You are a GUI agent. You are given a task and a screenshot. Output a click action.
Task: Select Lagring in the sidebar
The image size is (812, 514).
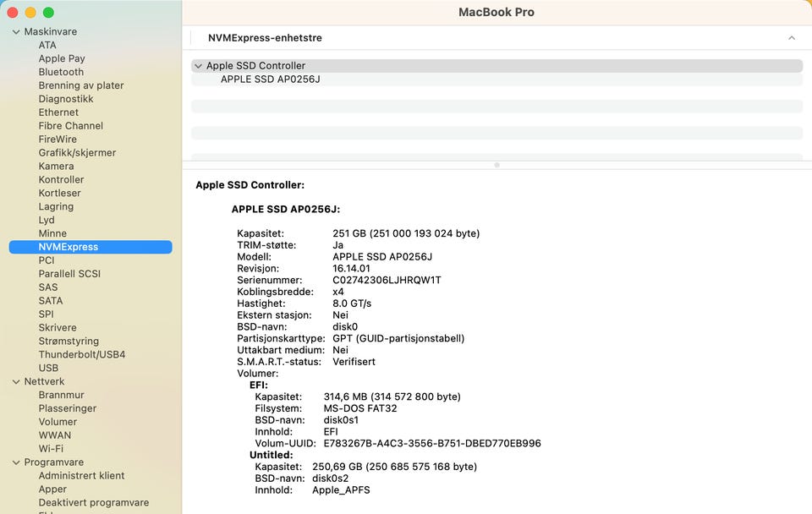(56, 206)
